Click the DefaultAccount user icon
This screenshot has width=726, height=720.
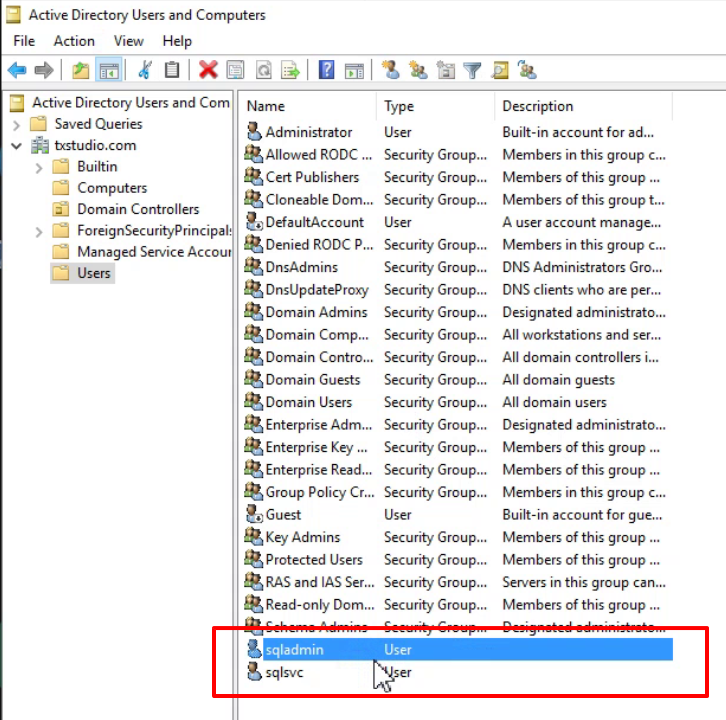click(254, 222)
